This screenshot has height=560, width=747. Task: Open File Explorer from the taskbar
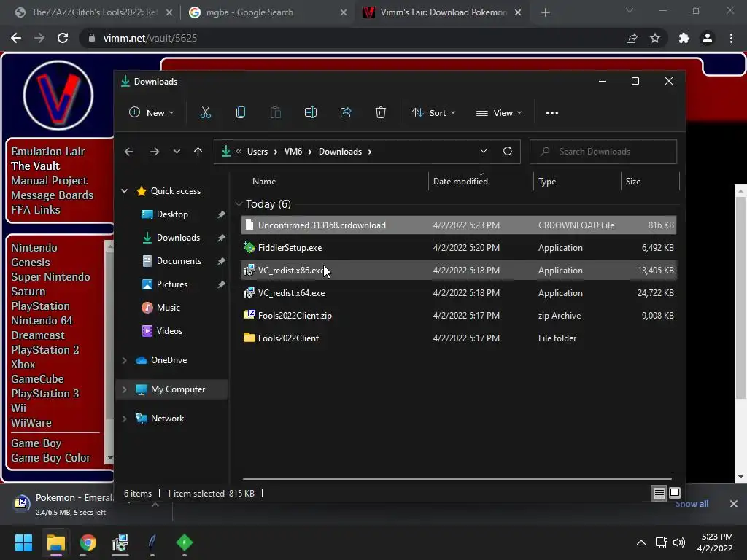pos(55,542)
